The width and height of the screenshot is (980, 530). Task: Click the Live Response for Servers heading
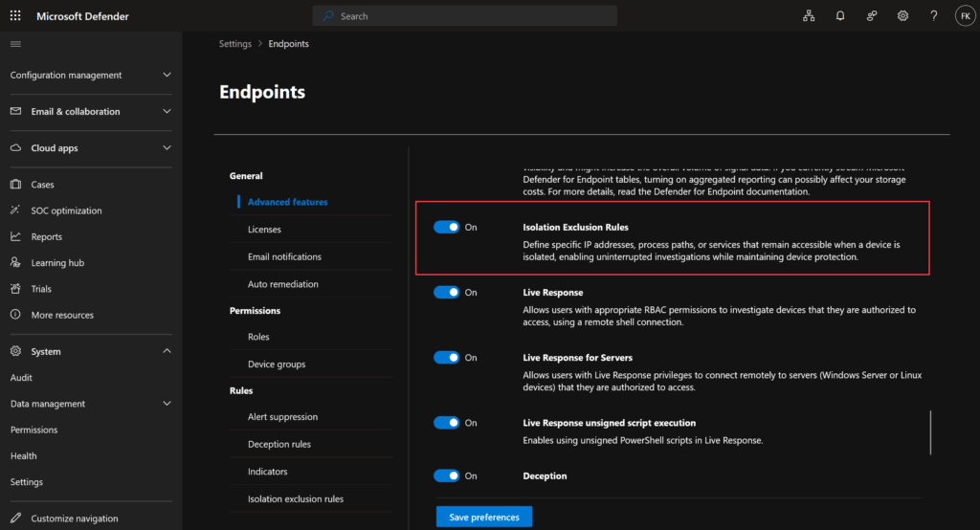[x=577, y=358]
